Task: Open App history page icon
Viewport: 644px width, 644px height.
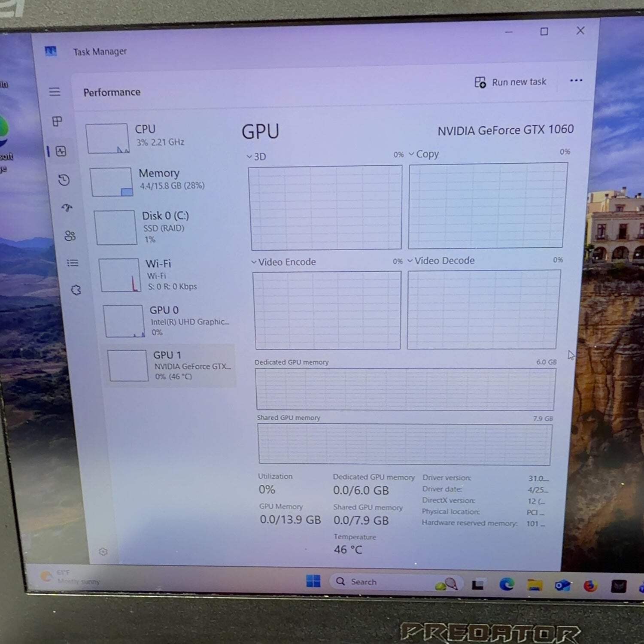Action: (x=64, y=180)
